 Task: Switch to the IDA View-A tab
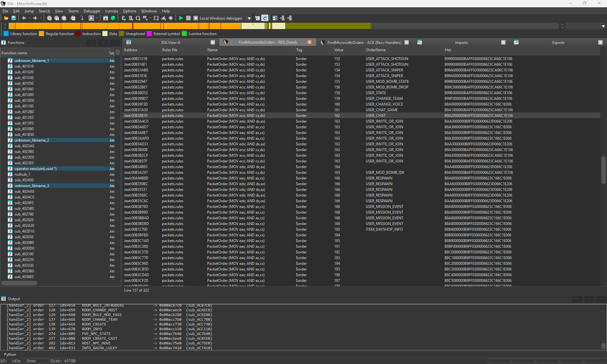[170, 43]
